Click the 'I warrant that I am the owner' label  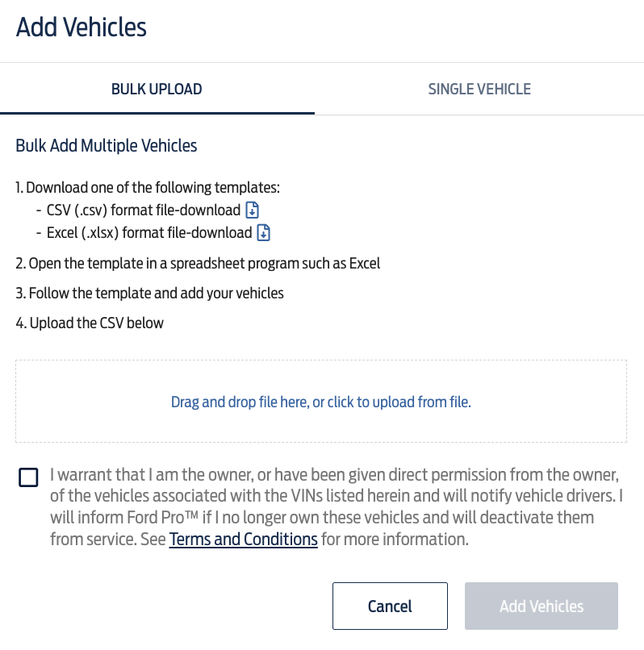(x=336, y=507)
